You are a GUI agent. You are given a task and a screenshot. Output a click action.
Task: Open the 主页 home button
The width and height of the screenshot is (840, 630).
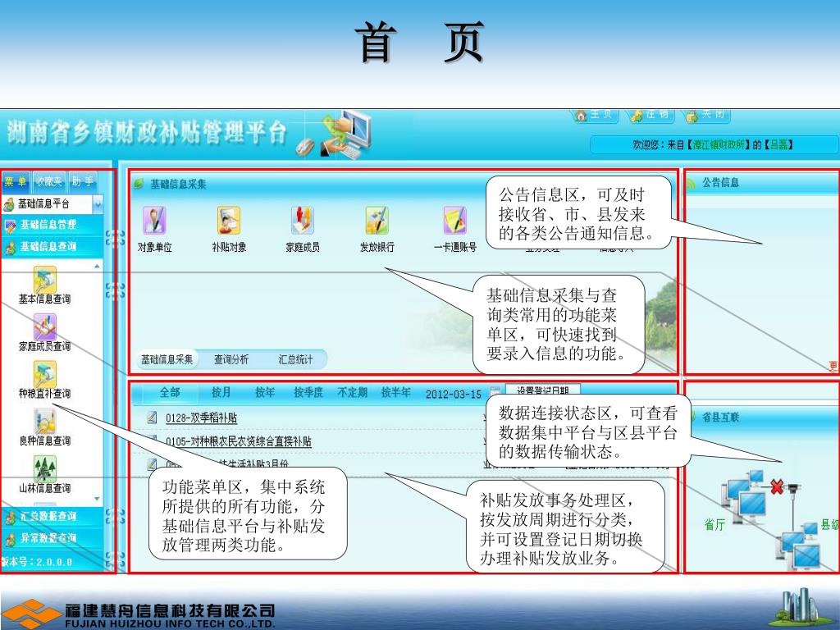coord(596,115)
